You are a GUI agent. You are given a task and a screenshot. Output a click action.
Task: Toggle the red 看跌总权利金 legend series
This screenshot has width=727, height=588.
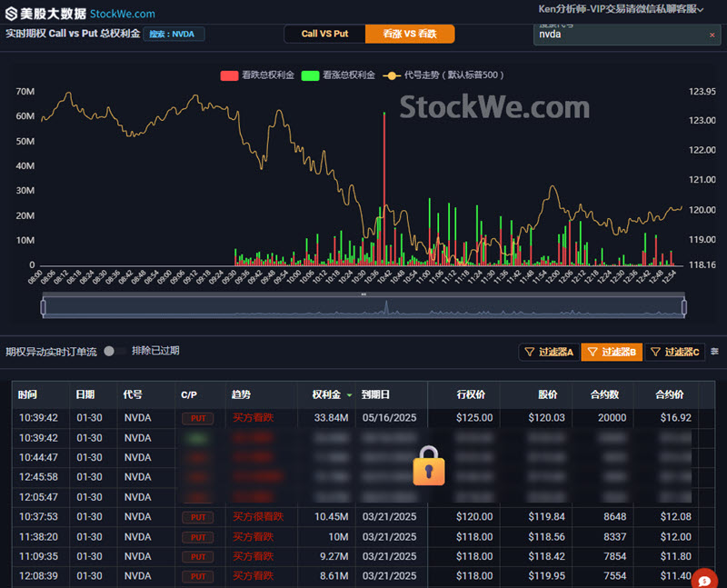click(x=257, y=75)
